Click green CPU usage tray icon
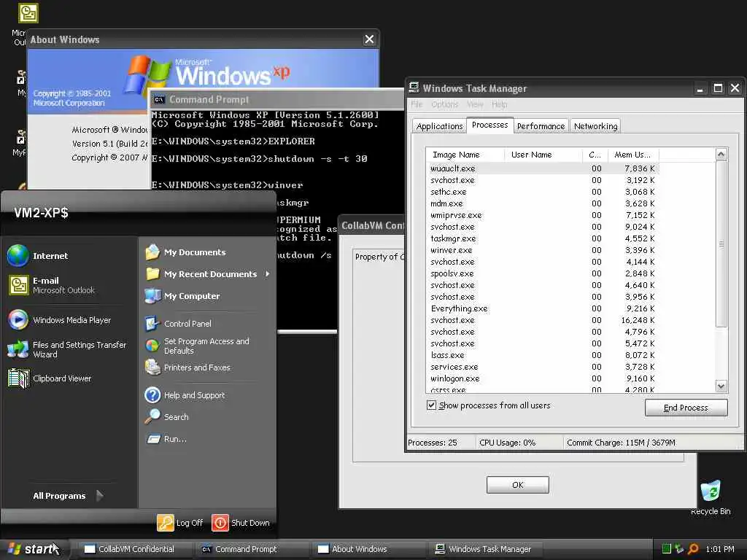The image size is (747, 560). tap(667, 549)
